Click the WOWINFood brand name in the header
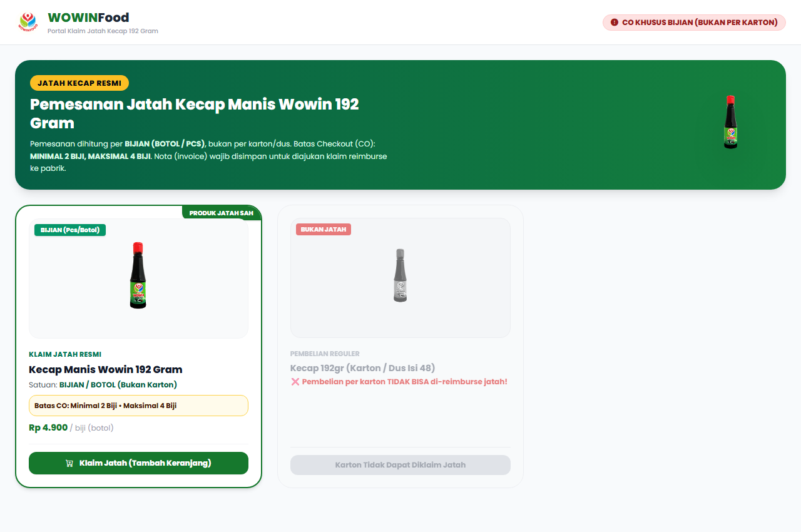Image resolution: width=801 pixels, height=532 pixels. point(88,18)
